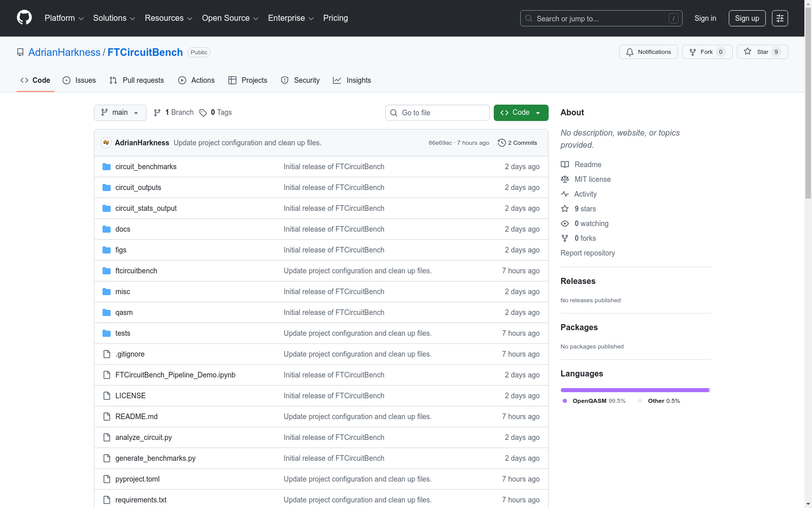The height and width of the screenshot is (508, 812).
Task: Switch to the Issues tab
Action: pyautogui.click(x=79, y=80)
